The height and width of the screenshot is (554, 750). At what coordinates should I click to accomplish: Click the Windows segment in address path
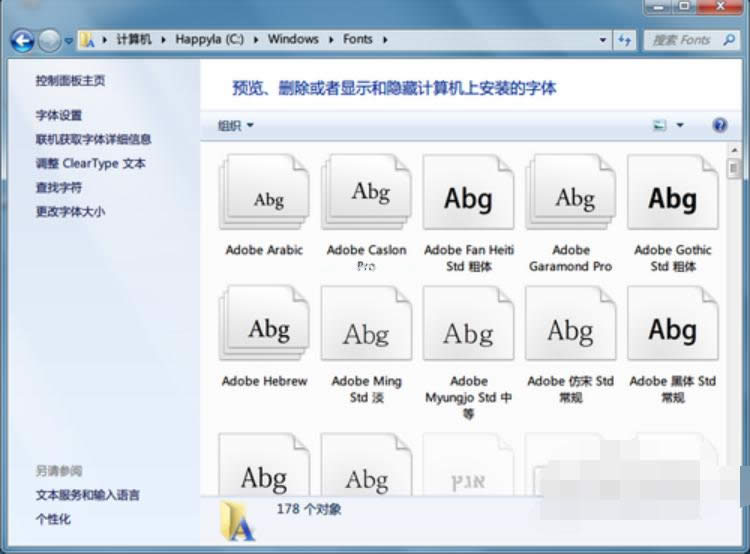click(x=293, y=40)
